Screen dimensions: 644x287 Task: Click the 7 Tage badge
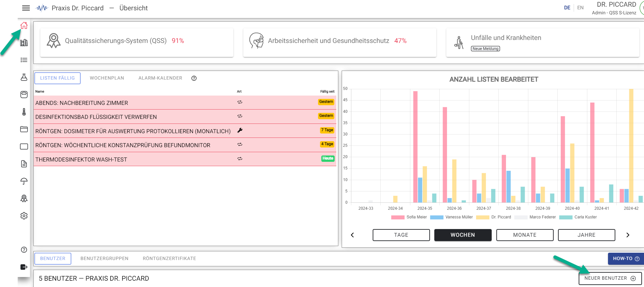click(x=327, y=130)
